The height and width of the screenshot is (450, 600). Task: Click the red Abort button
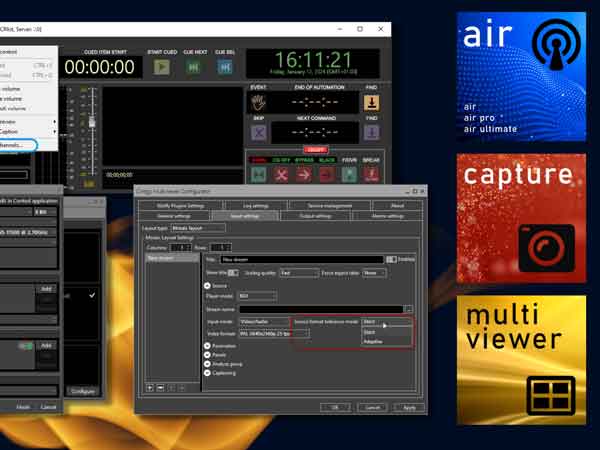pyautogui.click(x=316, y=150)
